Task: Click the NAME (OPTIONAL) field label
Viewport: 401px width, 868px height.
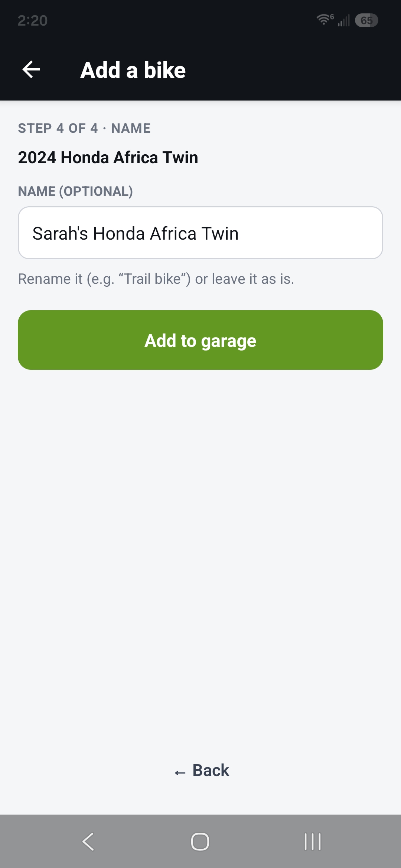Action: pos(75,191)
